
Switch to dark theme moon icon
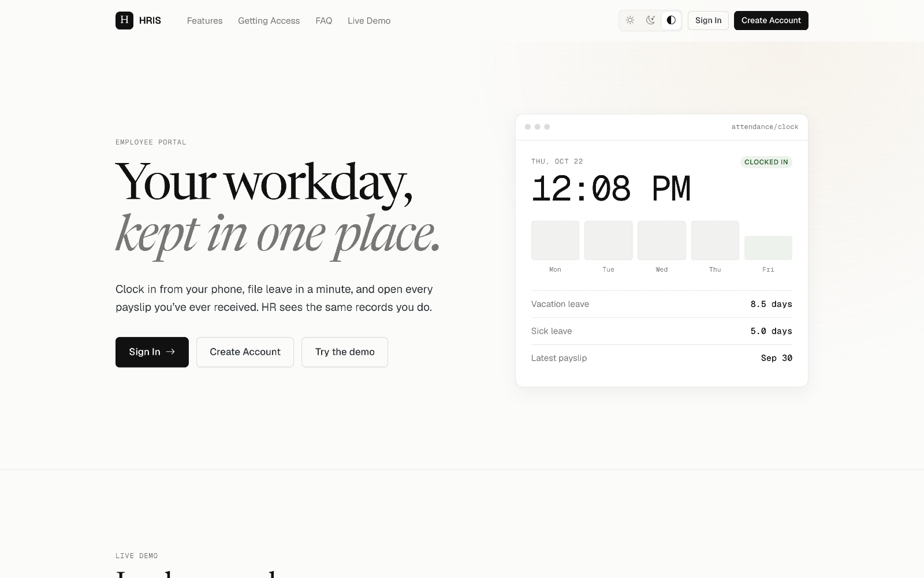(x=650, y=20)
